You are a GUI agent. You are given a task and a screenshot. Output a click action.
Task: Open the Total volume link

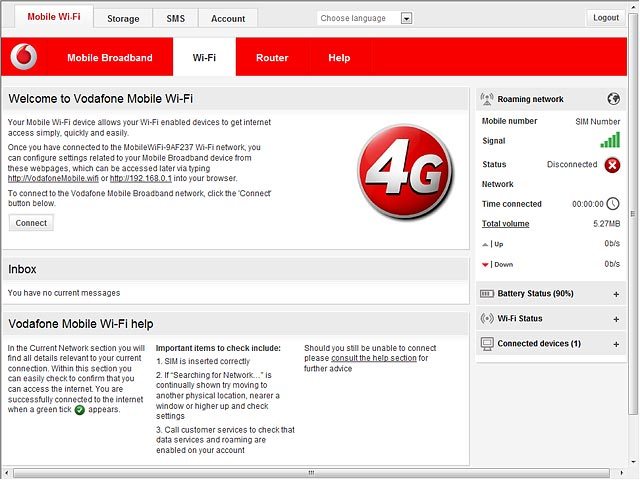coord(505,224)
